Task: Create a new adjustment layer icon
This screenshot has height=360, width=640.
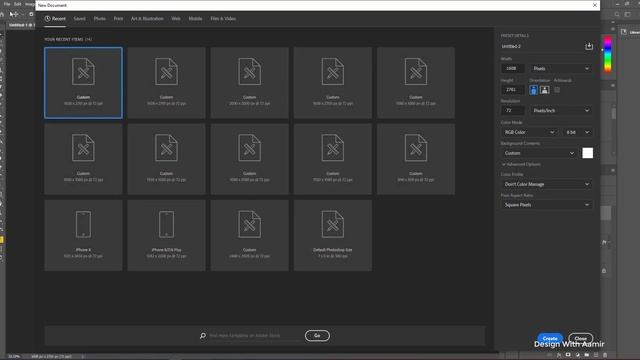Action: tap(578, 355)
